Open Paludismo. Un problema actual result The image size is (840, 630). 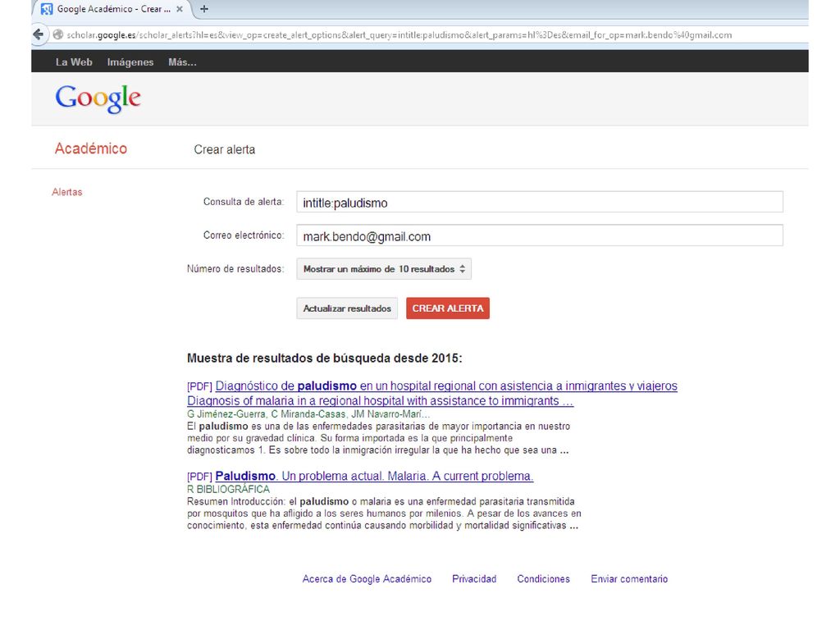tap(374, 476)
